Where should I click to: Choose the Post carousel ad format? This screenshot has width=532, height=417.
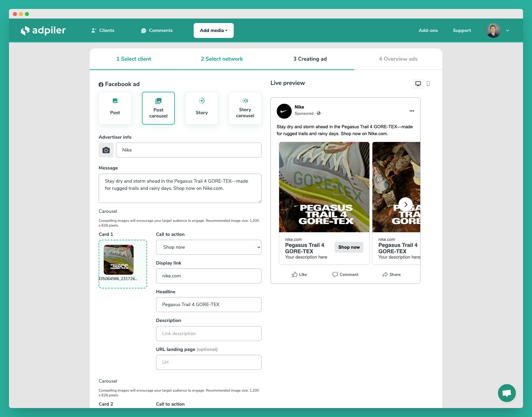[x=158, y=108]
